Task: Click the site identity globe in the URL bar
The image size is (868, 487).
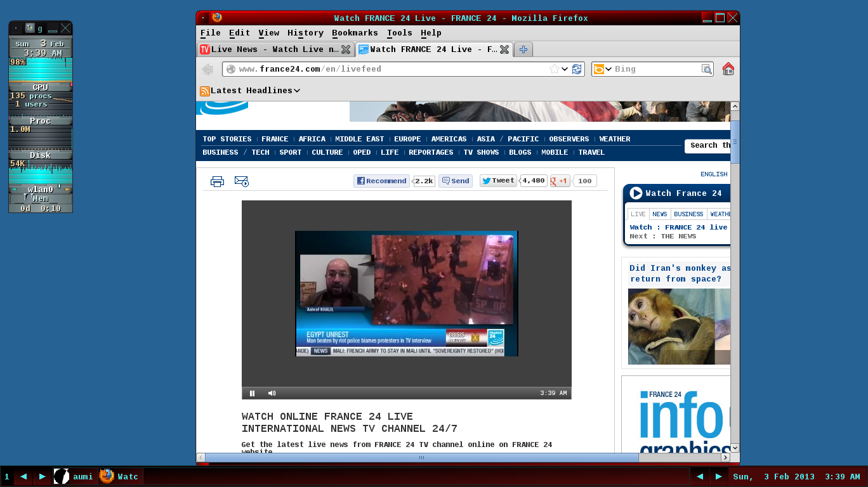Action: point(231,69)
